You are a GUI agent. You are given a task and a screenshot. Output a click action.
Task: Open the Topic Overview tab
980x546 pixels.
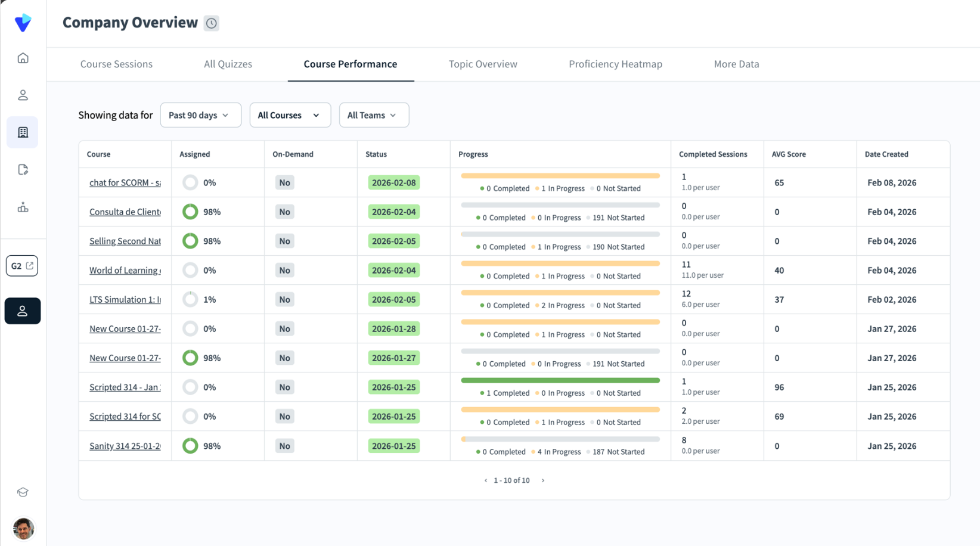[483, 64]
